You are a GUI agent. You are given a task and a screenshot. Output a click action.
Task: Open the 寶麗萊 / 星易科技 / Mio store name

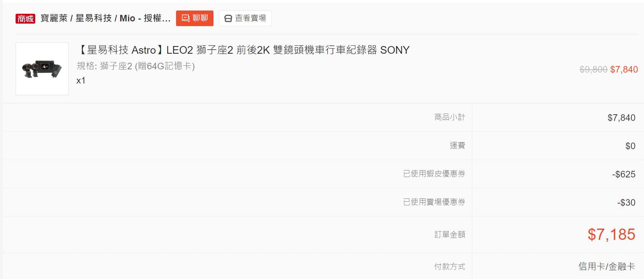[x=105, y=18]
